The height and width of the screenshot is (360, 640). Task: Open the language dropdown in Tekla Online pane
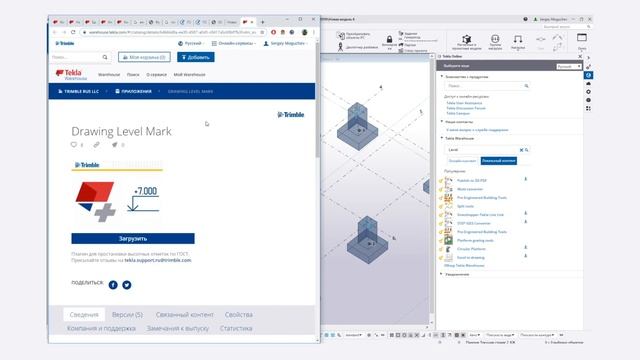coord(569,66)
